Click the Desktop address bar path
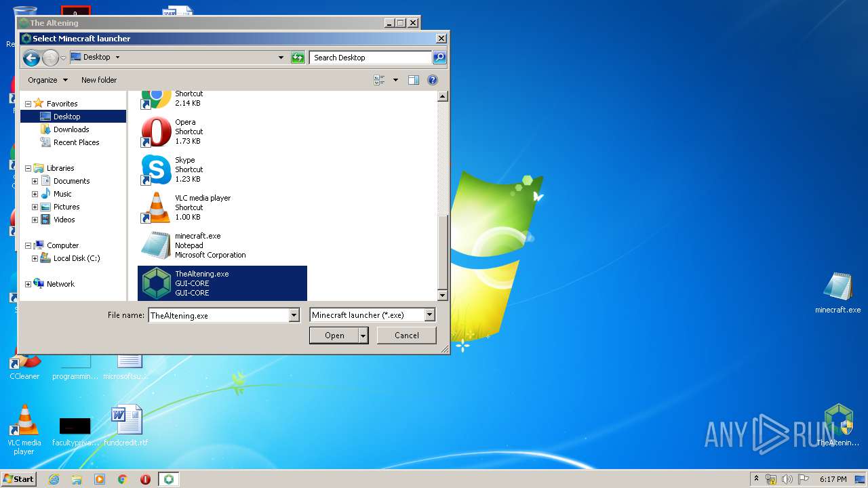This screenshot has height=488, width=868. (x=96, y=57)
